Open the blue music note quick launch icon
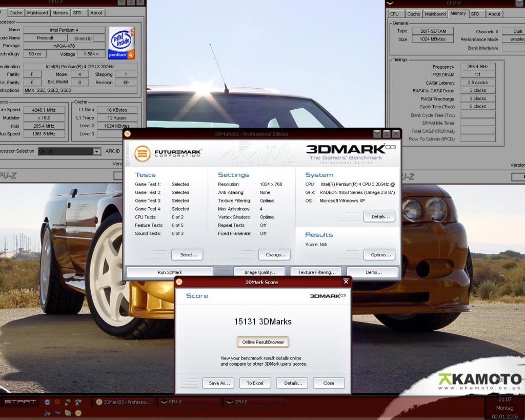 (47, 413)
